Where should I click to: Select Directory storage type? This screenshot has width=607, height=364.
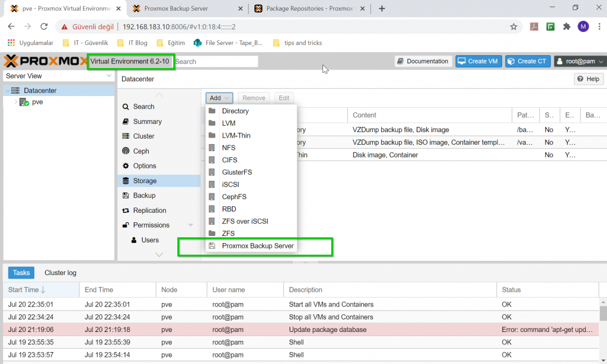click(251, 111)
